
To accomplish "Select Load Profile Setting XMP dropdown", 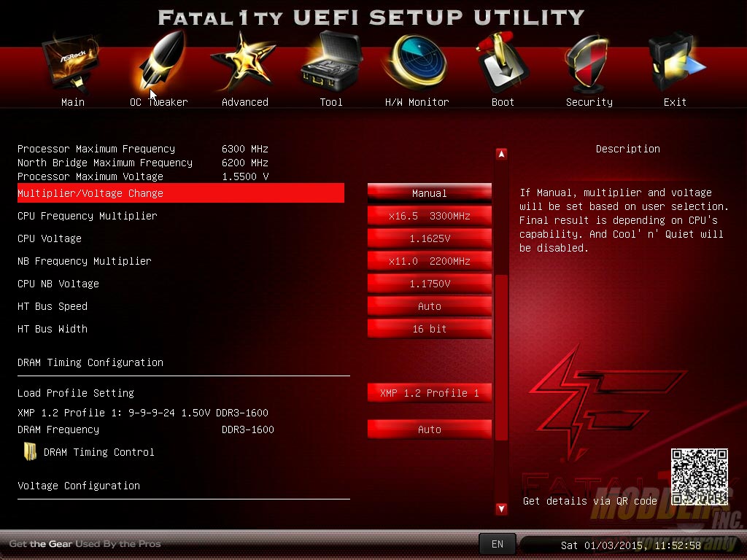I will (x=429, y=393).
